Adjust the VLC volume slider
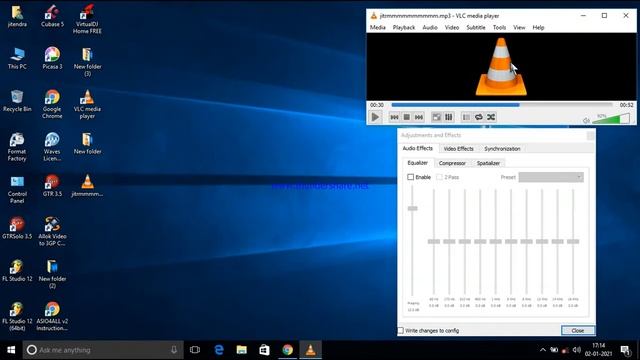Image resolution: width=640 pixels, height=360 pixels. click(612, 119)
